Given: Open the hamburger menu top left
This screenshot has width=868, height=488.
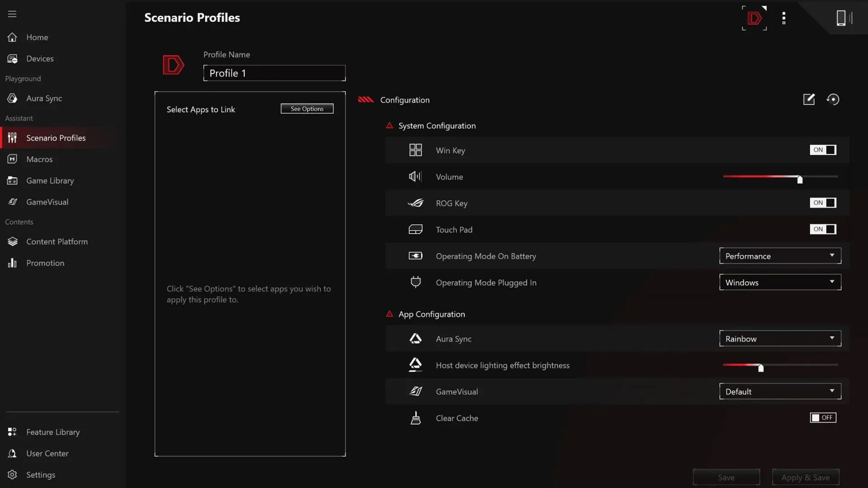Looking at the screenshot, I should click(x=12, y=14).
